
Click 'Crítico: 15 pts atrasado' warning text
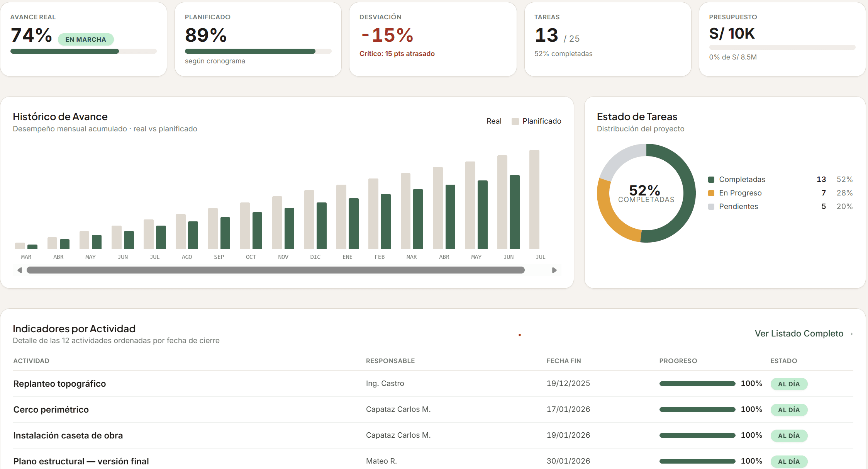click(397, 54)
